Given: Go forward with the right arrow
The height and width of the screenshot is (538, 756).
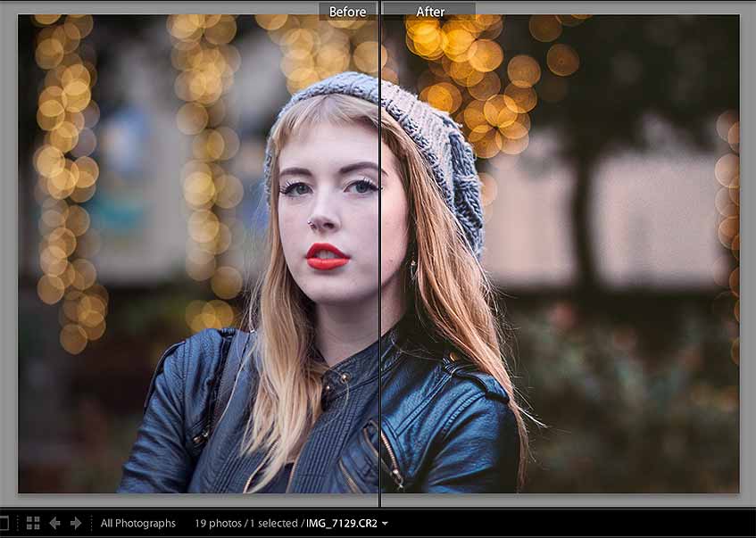Looking at the screenshot, I should coord(76,523).
